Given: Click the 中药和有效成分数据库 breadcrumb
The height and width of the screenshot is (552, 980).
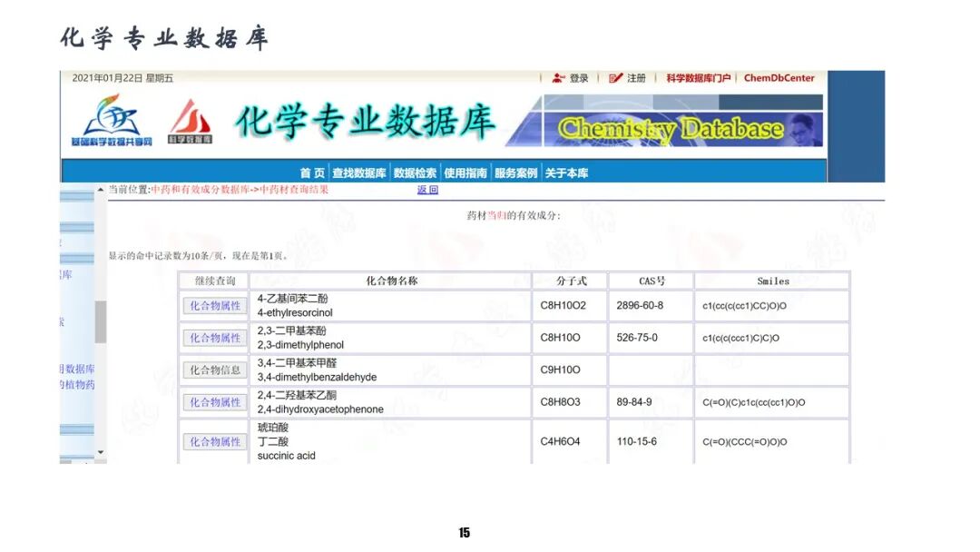Looking at the screenshot, I should coord(200,190).
